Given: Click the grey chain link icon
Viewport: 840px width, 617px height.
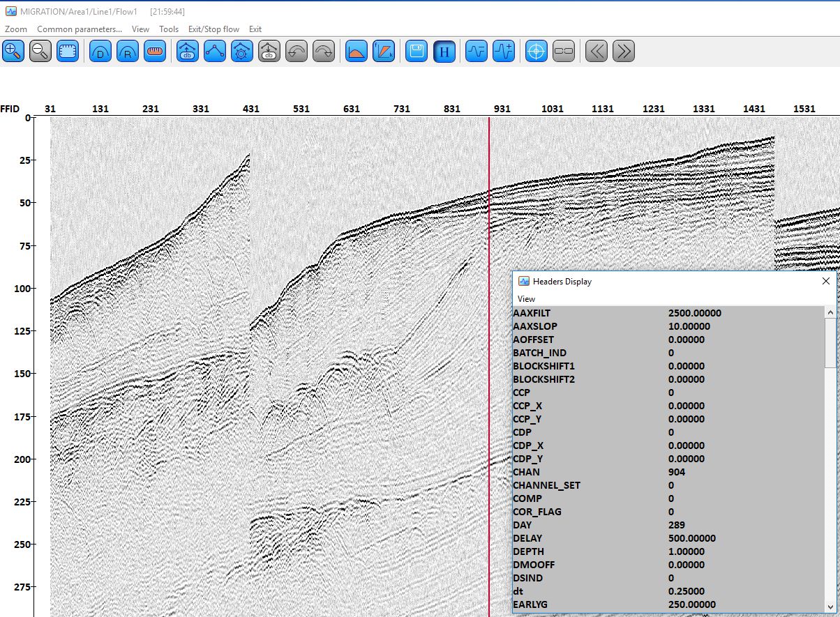Looking at the screenshot, I should tap(564, 52).
